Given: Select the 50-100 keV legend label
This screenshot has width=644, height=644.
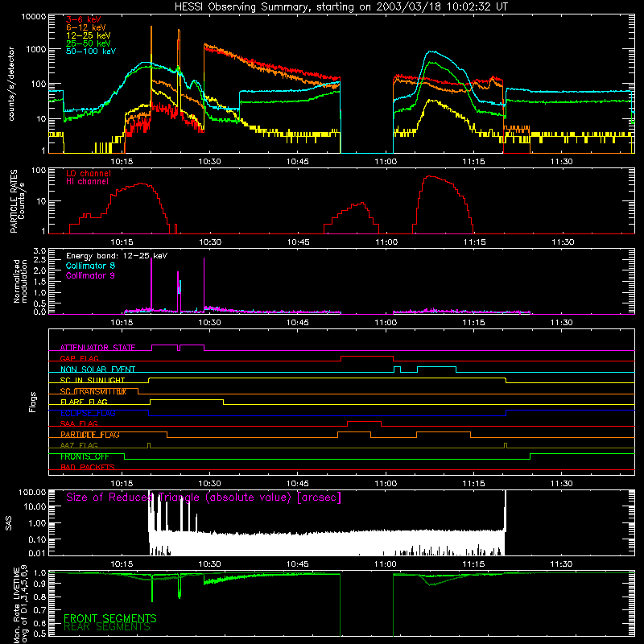Looking at the screenshot, I should click(x=91, y=51).
